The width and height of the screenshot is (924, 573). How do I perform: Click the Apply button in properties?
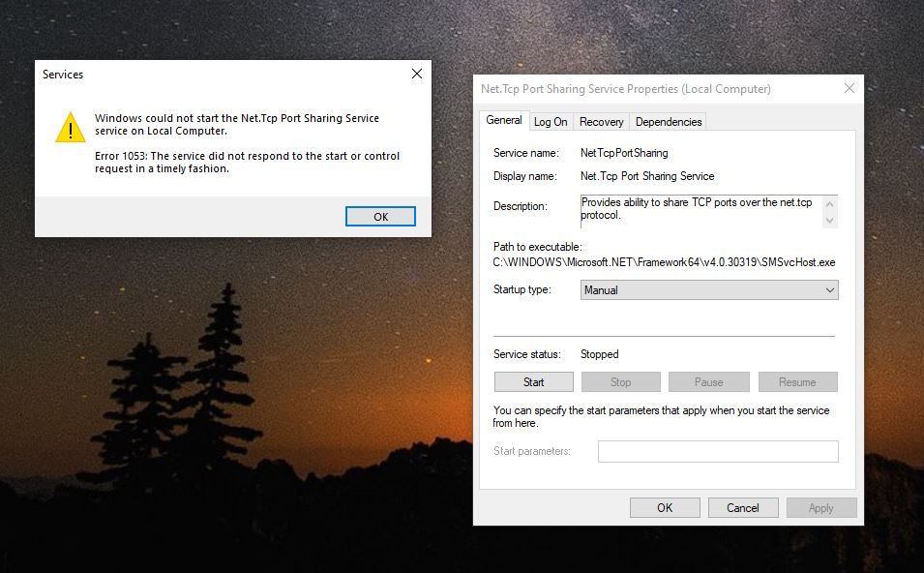(x=820, y=507)
